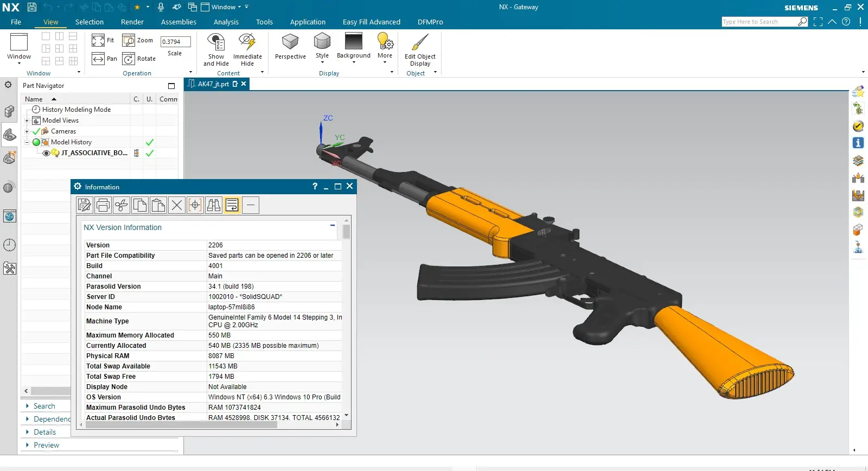868x471 pixels.
Task: Click the scissors cut icon
Action: 122,205
